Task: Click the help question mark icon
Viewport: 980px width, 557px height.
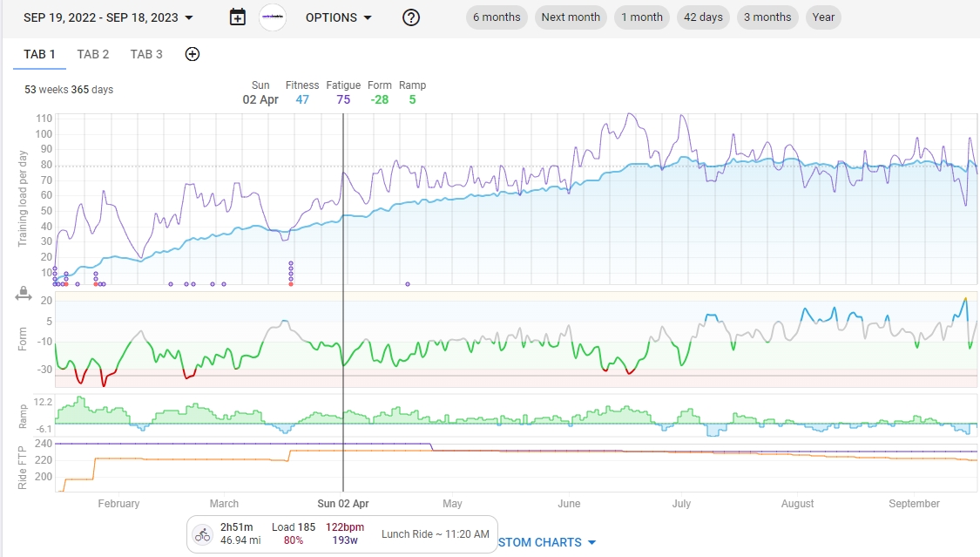Action: click(411, 17)
